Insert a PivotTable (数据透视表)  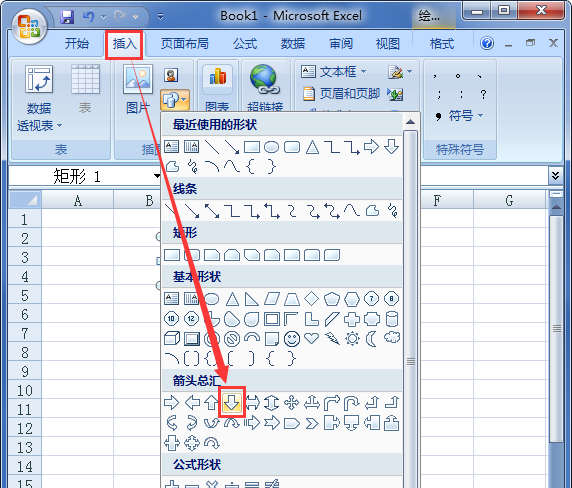point(39,98)
